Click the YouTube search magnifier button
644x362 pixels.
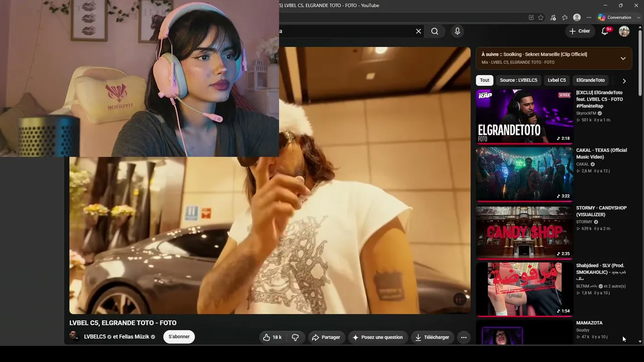[435, 31]
